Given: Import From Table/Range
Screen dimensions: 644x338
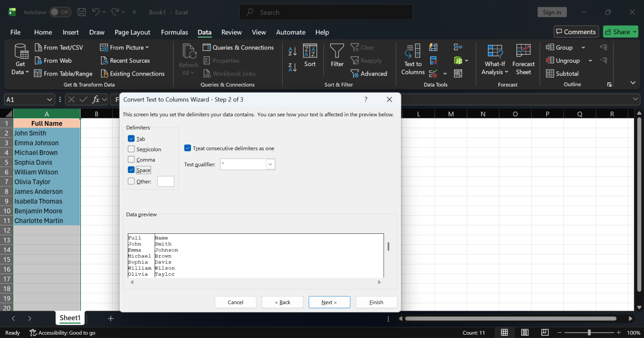Looking at the screenshot, I should [x=63, y=74].
